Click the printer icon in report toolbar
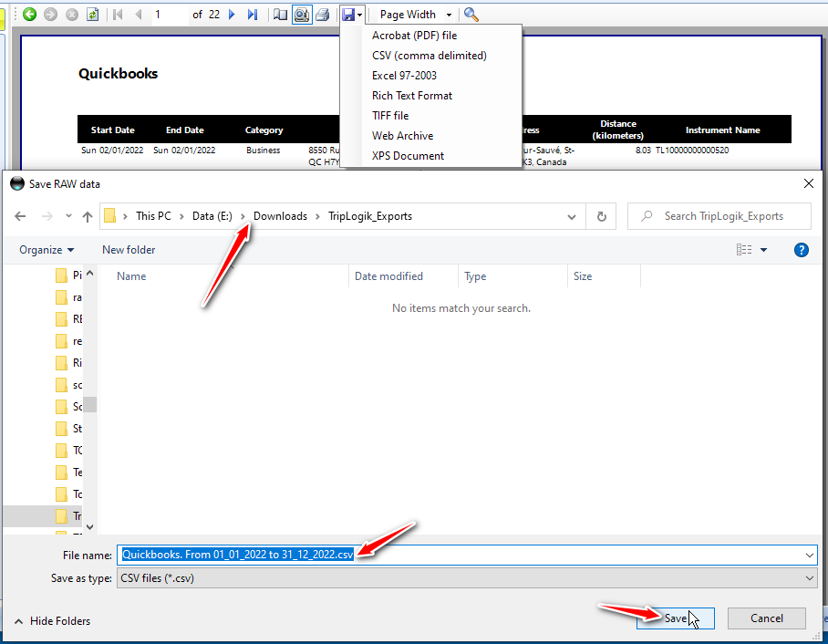The width and height of the screenshot is (828, 644). 322,15
